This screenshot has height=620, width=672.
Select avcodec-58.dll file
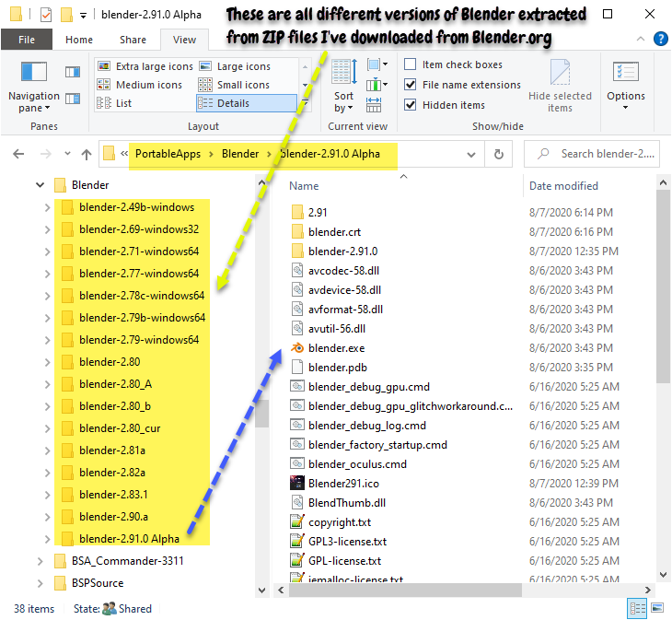343,271
